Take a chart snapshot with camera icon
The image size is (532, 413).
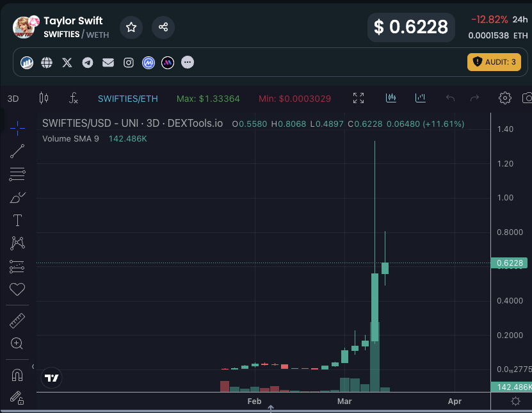(527, 98)
